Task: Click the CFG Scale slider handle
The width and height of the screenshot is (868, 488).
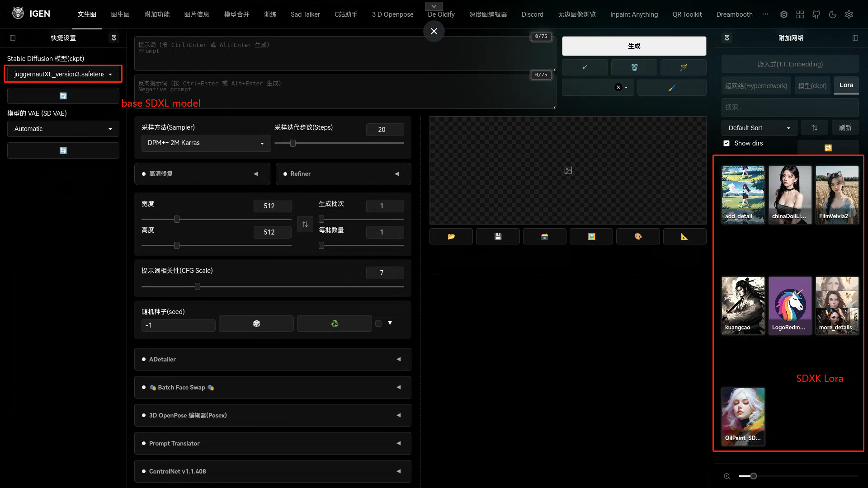Action: (198, 286)
